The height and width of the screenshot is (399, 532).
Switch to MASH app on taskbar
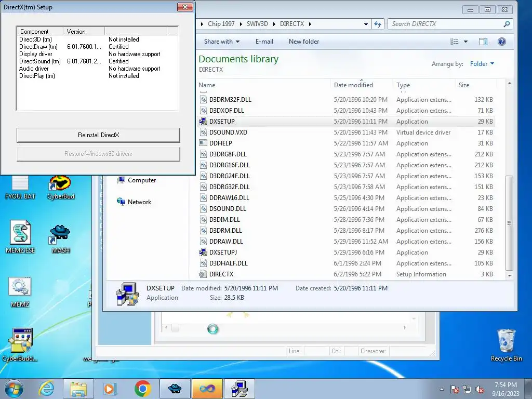[175, 389]
